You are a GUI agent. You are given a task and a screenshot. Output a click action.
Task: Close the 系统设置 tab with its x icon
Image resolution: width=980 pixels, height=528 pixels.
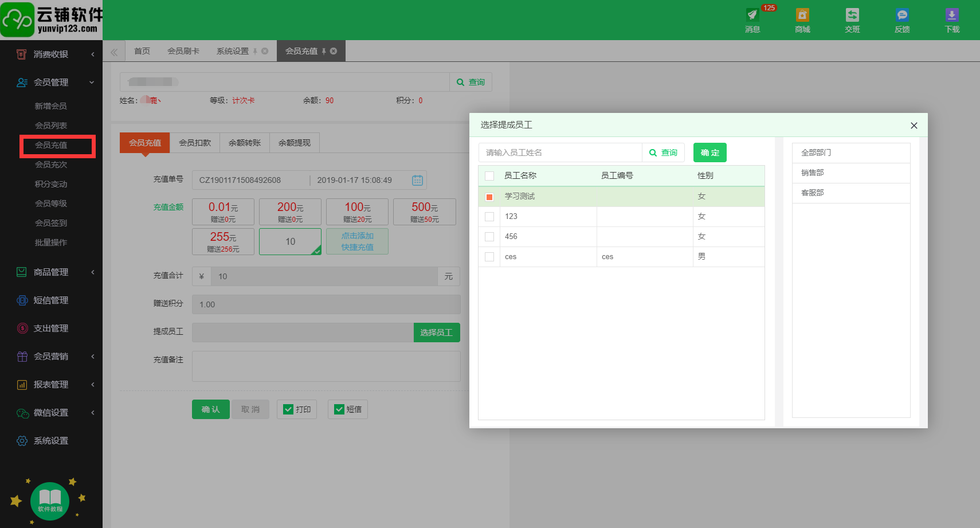265,51
